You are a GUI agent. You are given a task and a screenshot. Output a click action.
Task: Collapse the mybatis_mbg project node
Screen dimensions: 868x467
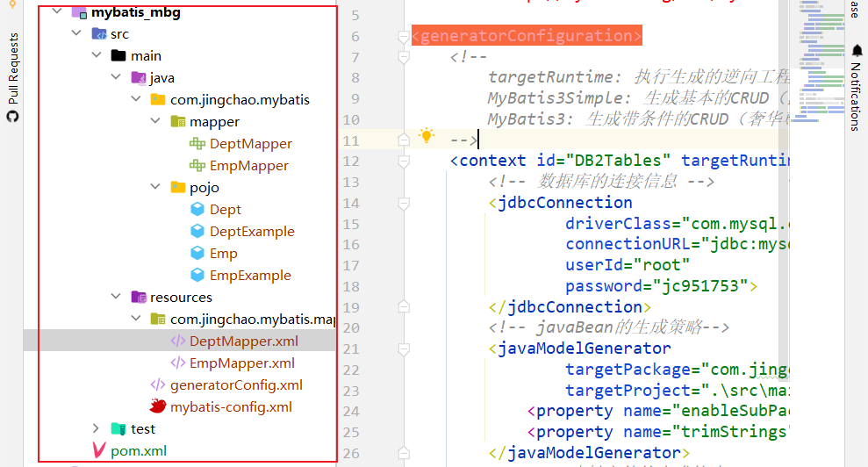56,11
